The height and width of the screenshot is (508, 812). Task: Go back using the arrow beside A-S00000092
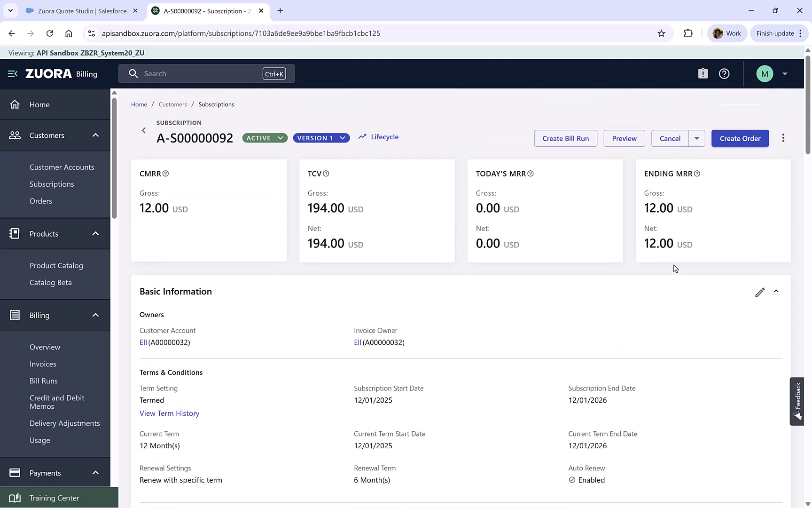tap(144, 130)
